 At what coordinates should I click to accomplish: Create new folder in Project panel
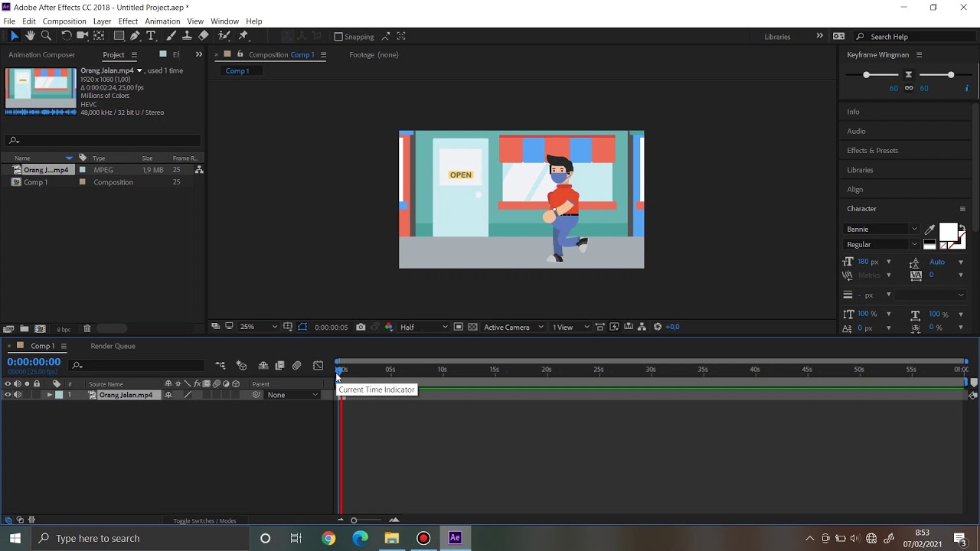click(24, 329)
